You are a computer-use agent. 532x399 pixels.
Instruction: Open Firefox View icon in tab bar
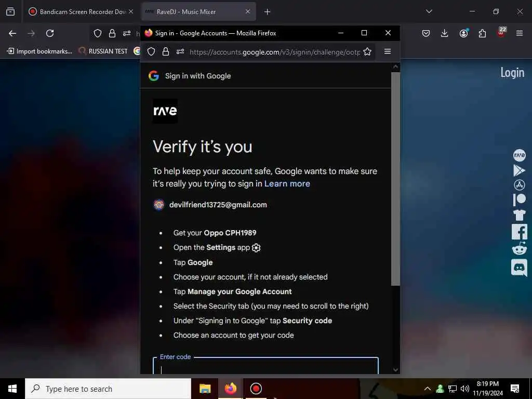coord(10,11)
